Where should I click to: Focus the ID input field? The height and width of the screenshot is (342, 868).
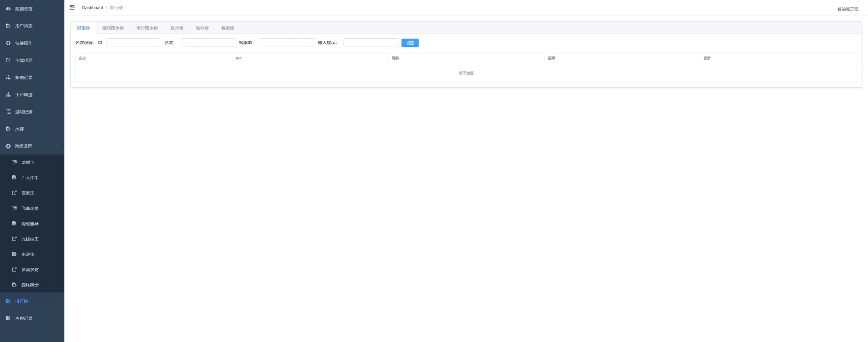click(x=134, y=43)
